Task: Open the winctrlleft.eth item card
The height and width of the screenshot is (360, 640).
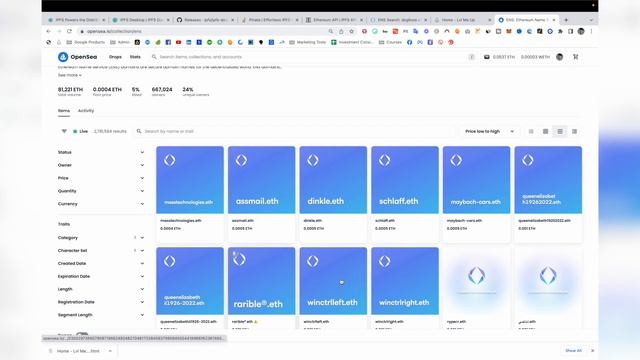Action: [333, 288]
